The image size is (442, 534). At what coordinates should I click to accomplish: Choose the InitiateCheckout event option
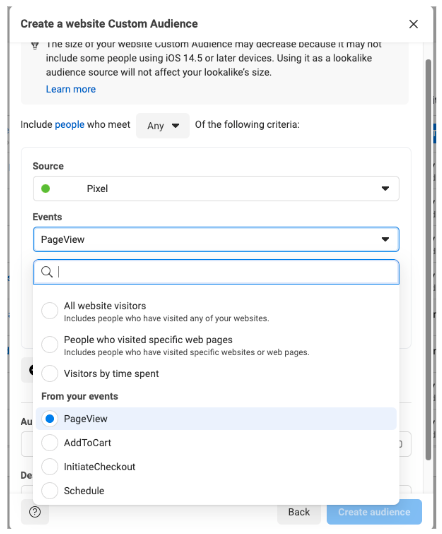[x=50, y=466]
